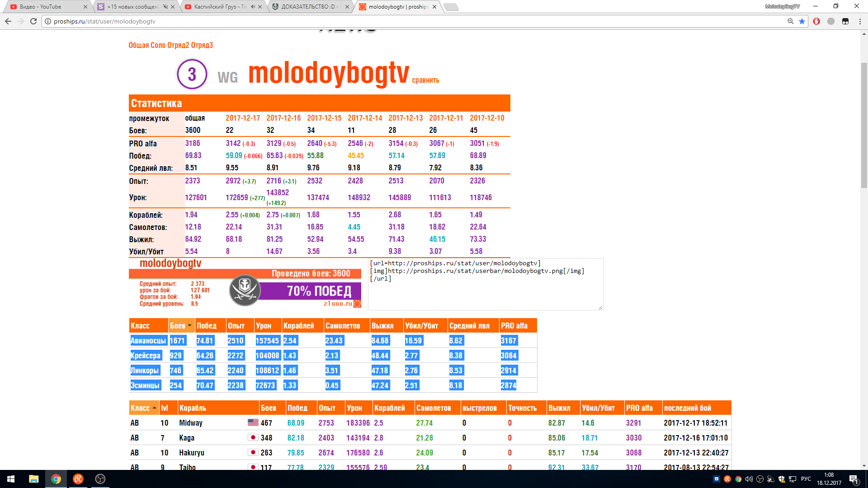Open the 'Отряд2' stats filter link
Image resolution: width=868 pixels, height=488 pixels.
(178, 45)
